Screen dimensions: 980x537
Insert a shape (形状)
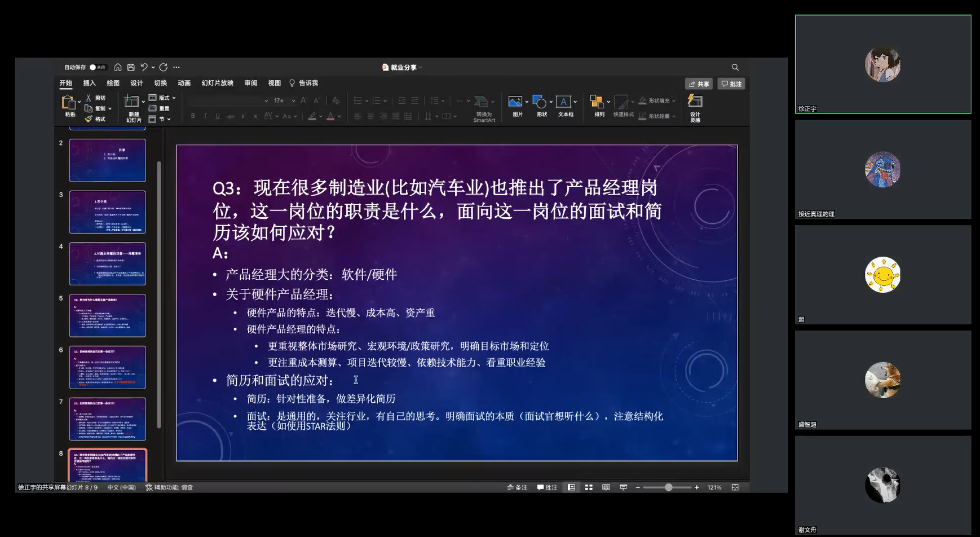541,106
